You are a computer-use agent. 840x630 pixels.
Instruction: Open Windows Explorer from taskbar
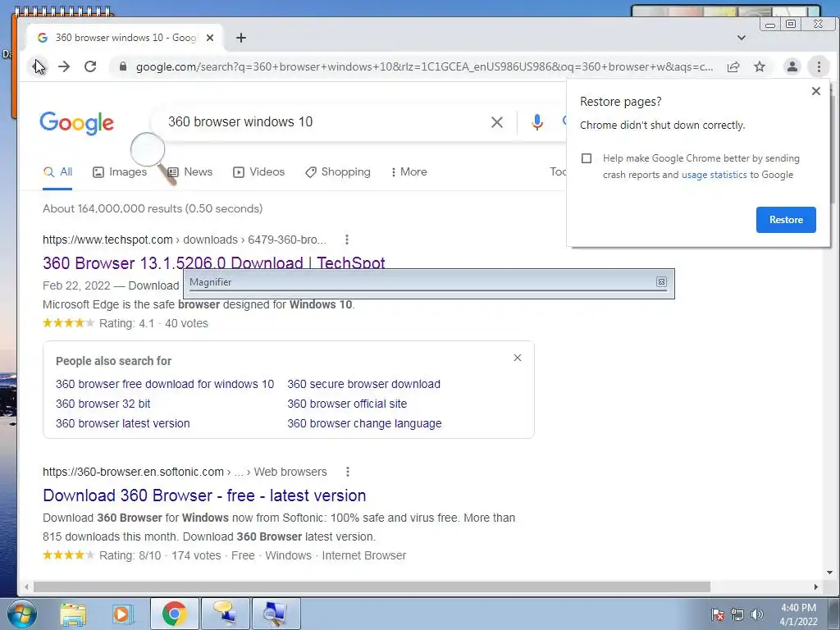(73, 614)
